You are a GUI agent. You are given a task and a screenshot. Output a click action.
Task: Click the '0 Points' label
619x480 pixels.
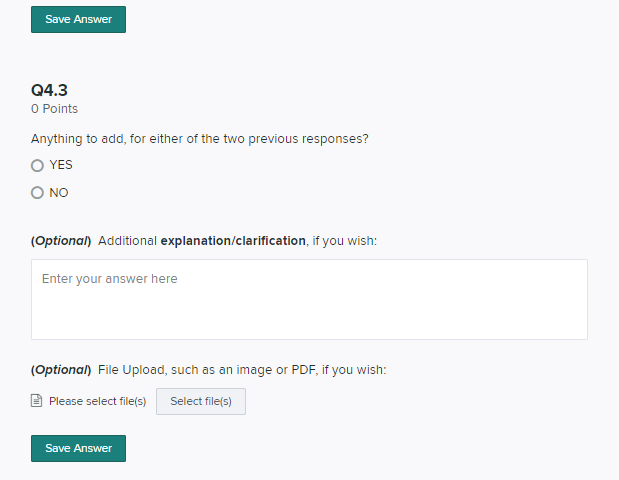click(54, 108)
